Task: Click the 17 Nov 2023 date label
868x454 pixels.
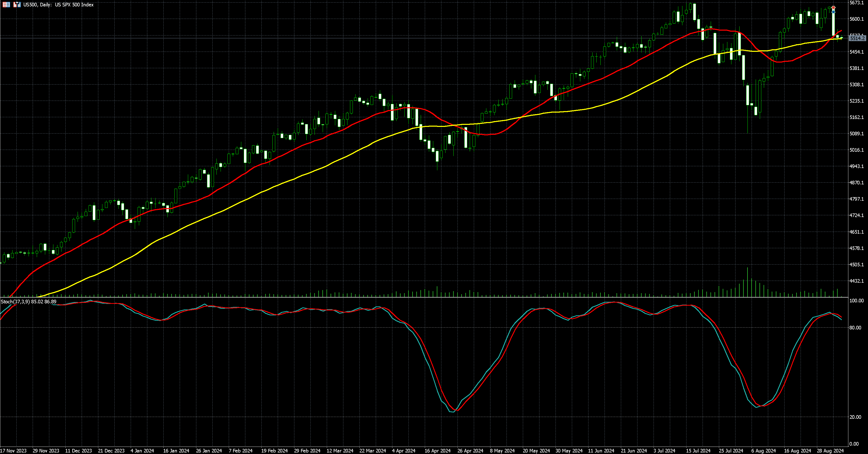Action: (14, 451)
